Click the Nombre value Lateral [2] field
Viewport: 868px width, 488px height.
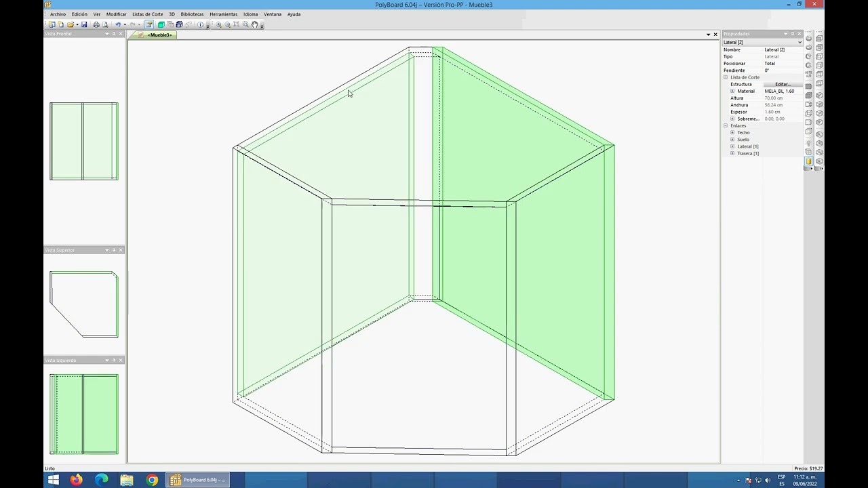pyautogui.click(x=783, y=49)
